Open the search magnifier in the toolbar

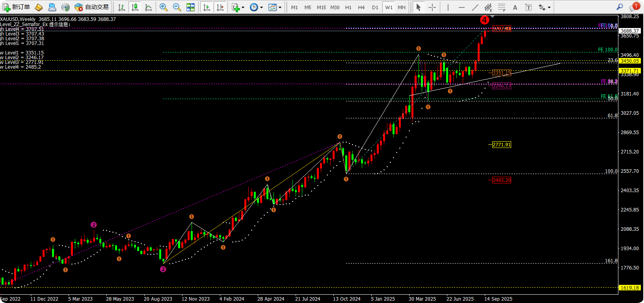click(x=620, y=7)
